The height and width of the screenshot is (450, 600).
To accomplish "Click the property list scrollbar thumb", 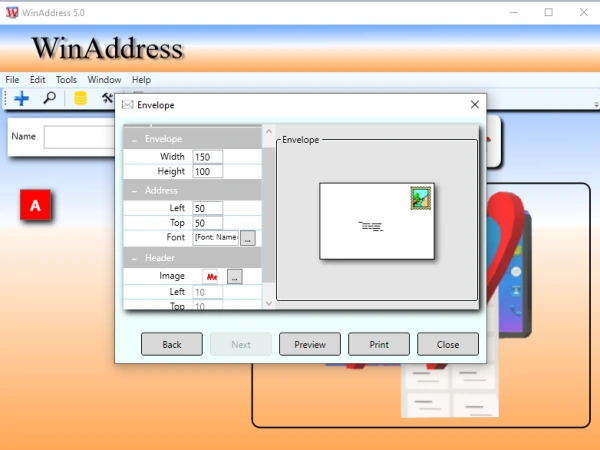I will coord(269,215).
